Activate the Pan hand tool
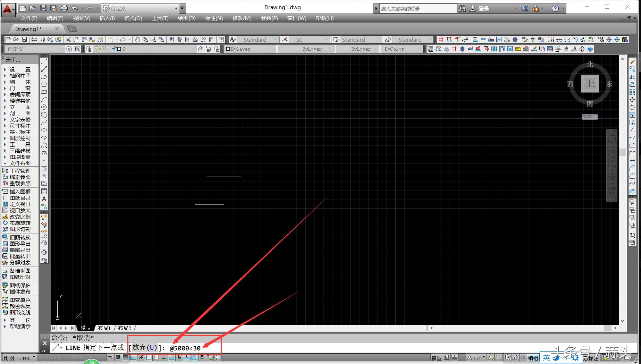The image size is (641, 364). click(137, 40)
